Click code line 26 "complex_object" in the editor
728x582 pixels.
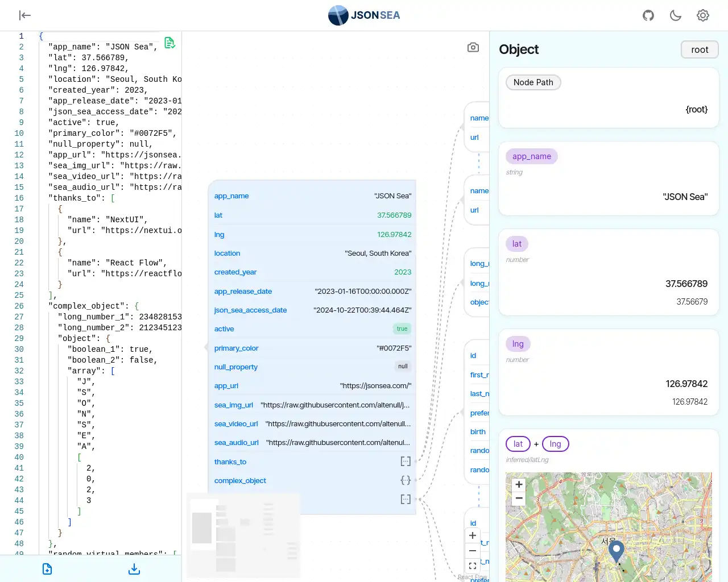pos(93,306)
